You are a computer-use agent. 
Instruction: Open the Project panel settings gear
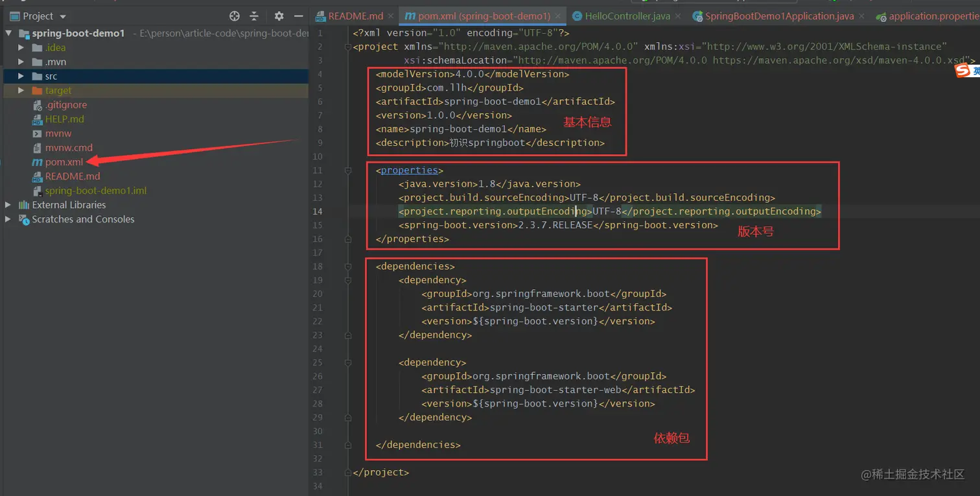(x=279, y=16)
